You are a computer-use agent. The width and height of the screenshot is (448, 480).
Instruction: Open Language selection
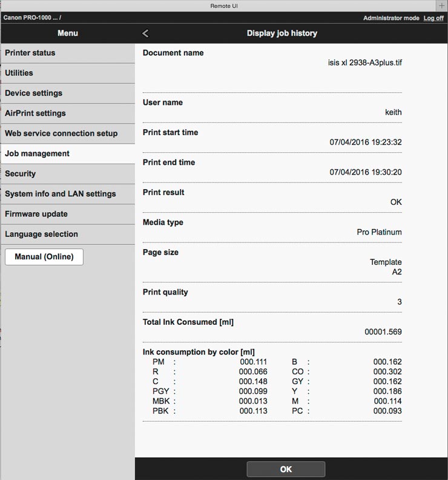[x=68, y=235]
